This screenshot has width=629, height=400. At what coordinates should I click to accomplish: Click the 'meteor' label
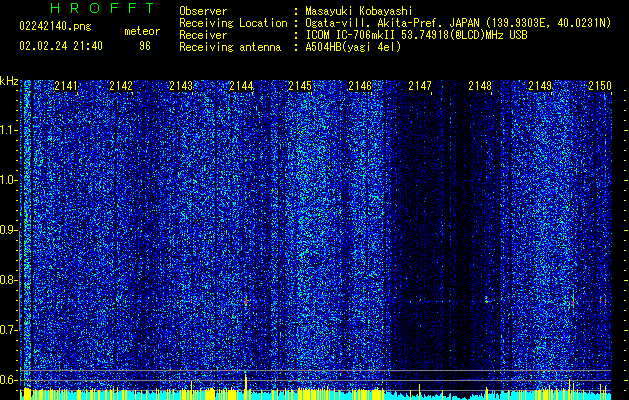[x=142, y=31]
